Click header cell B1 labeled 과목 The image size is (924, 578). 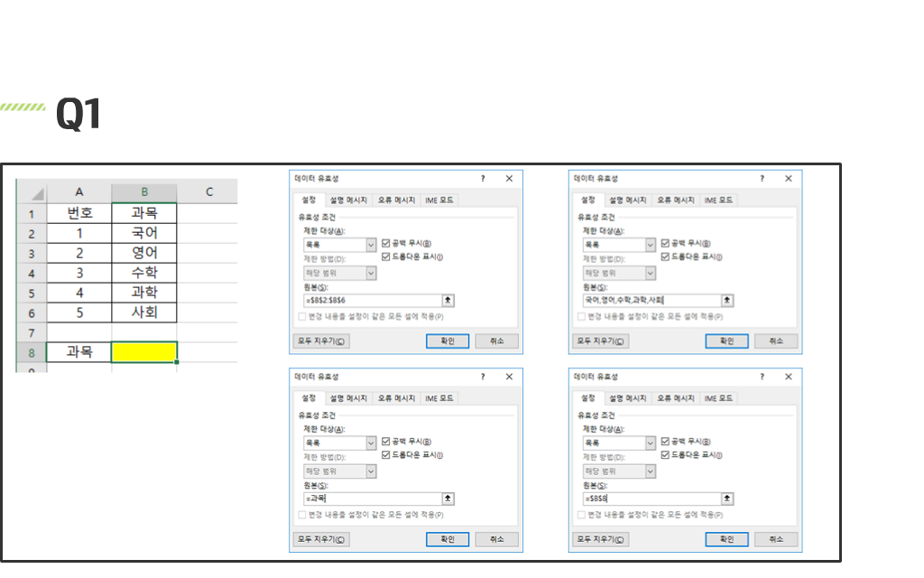pos(144,213)
